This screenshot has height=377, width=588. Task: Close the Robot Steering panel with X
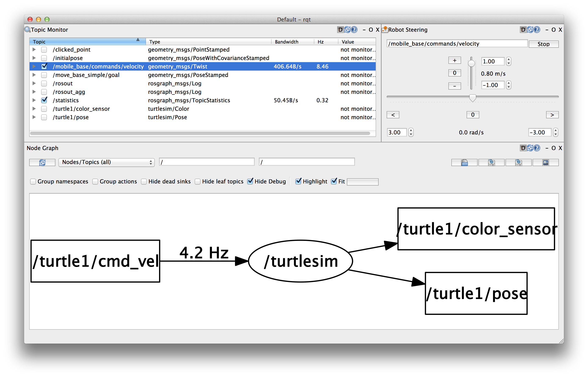[560, 30]
